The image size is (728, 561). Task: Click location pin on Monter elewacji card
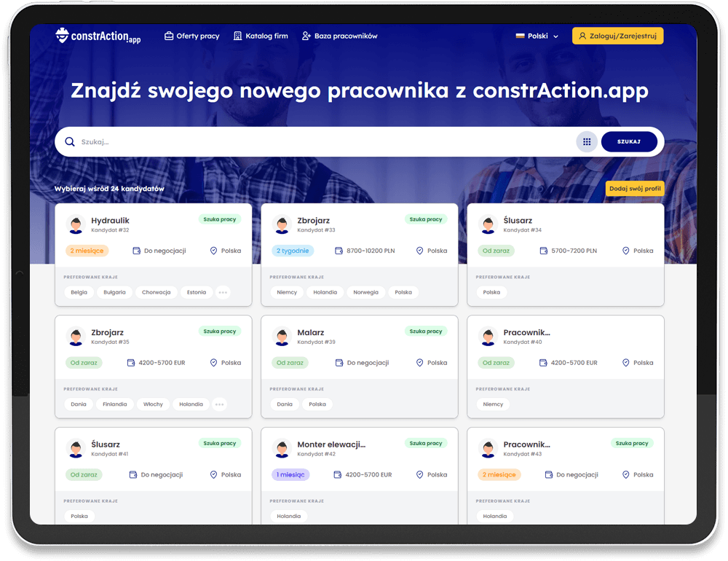420,474
